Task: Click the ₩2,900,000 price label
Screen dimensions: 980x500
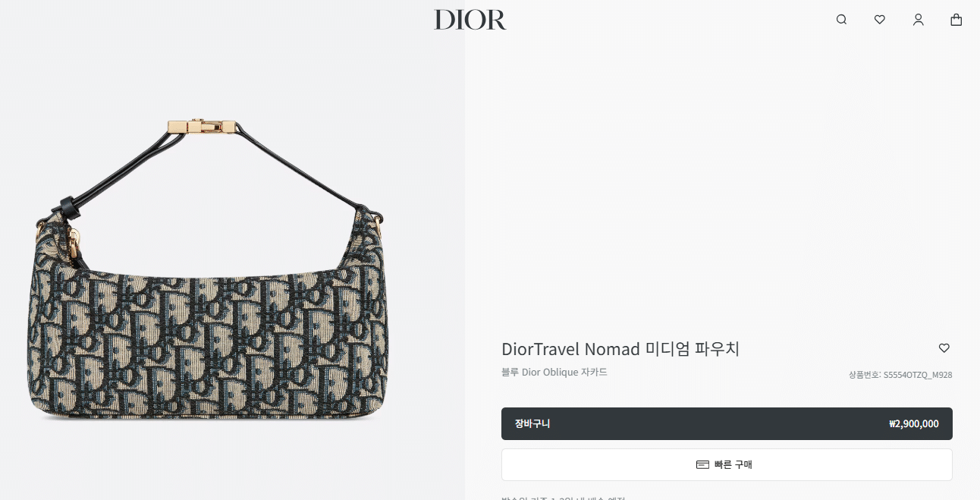Action: coord(913,424)
